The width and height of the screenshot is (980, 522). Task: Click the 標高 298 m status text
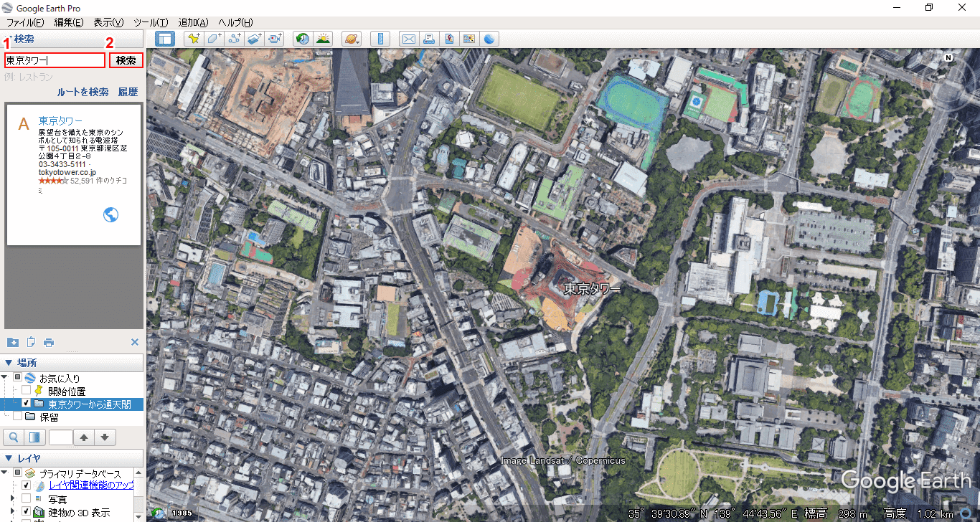(837, 513)
